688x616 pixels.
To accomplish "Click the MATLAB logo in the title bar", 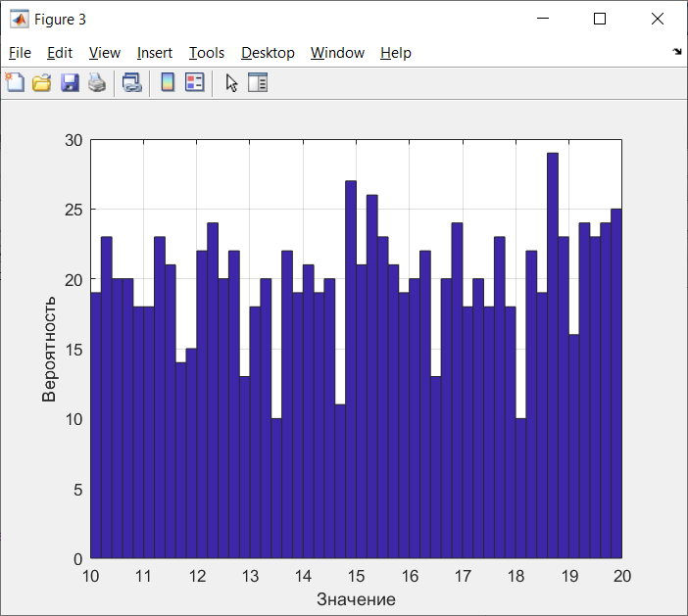I will pos(20,19).
